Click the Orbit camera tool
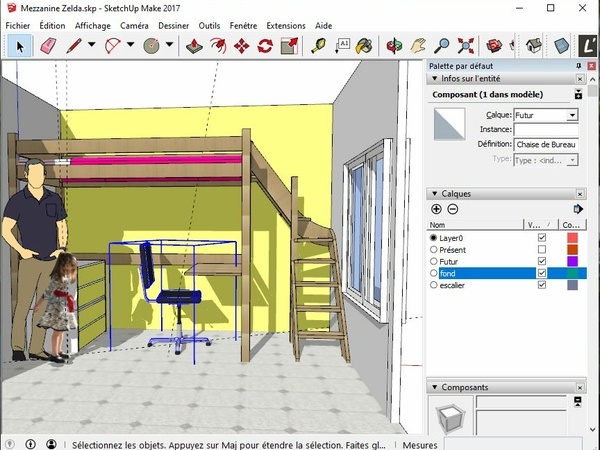Viewport: 600px width, 450px height. pyautogui.click(x=396, y=46)
